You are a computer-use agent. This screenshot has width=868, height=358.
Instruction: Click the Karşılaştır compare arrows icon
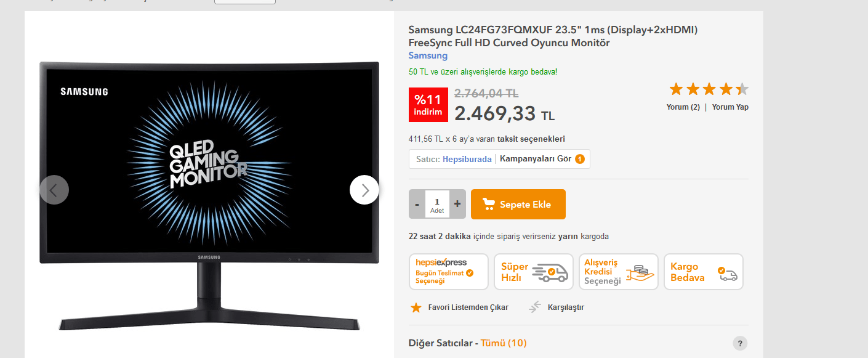pos(534,307)
